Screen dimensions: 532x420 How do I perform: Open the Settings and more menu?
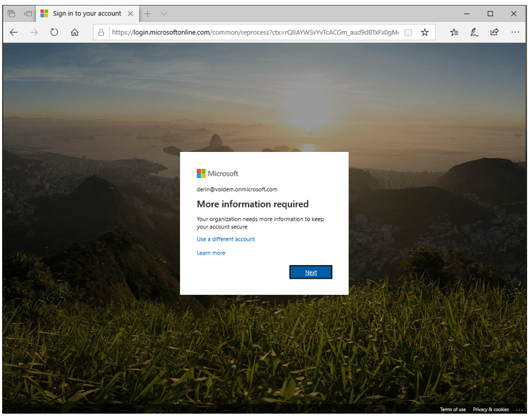click(x=515, y=32)
